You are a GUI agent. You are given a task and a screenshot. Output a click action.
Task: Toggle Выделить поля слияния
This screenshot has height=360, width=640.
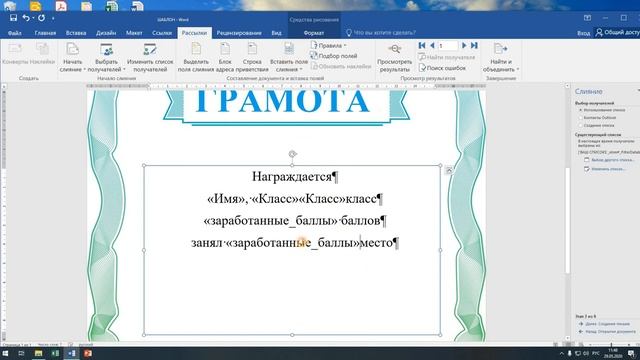[x=196, y=58]
